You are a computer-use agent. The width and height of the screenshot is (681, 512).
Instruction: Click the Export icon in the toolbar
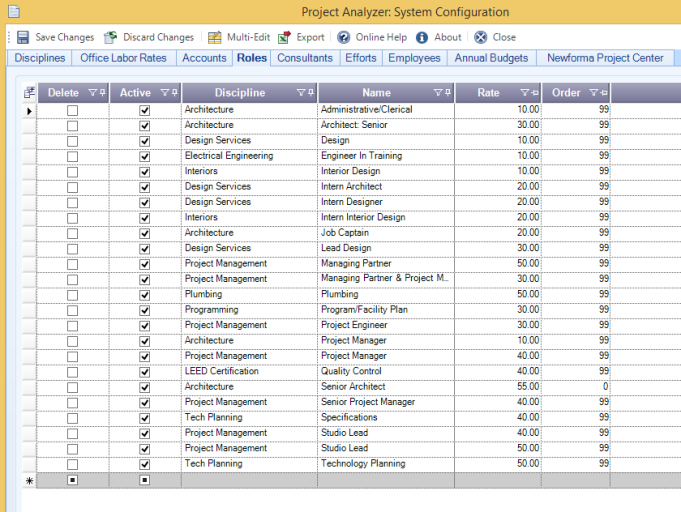coord(285,37)
